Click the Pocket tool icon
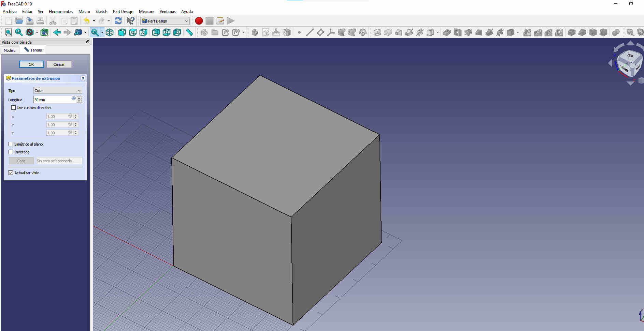The image size is (644, 331). click(447, 32)
